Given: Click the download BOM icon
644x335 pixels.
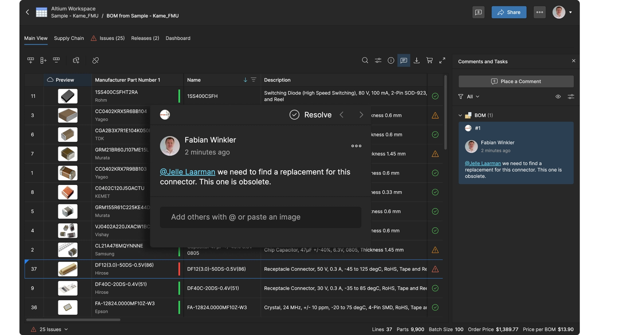Looking at the screenshot, I should [417, 60].
